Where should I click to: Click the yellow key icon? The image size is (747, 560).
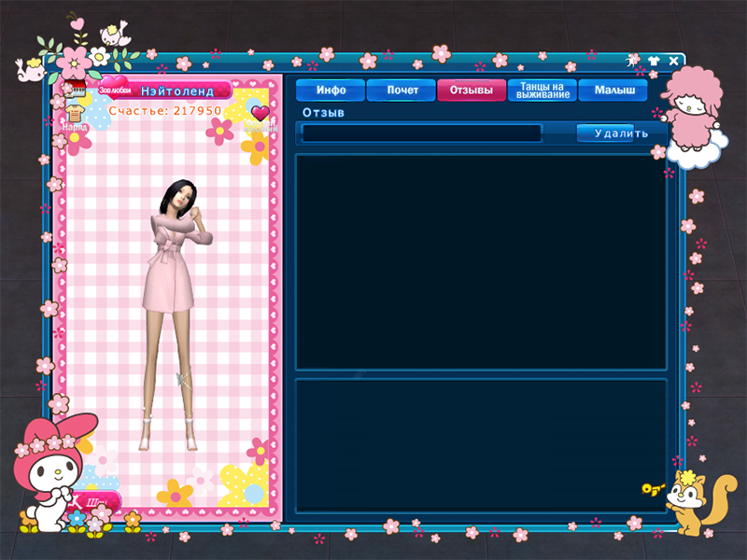pos(652,489)
